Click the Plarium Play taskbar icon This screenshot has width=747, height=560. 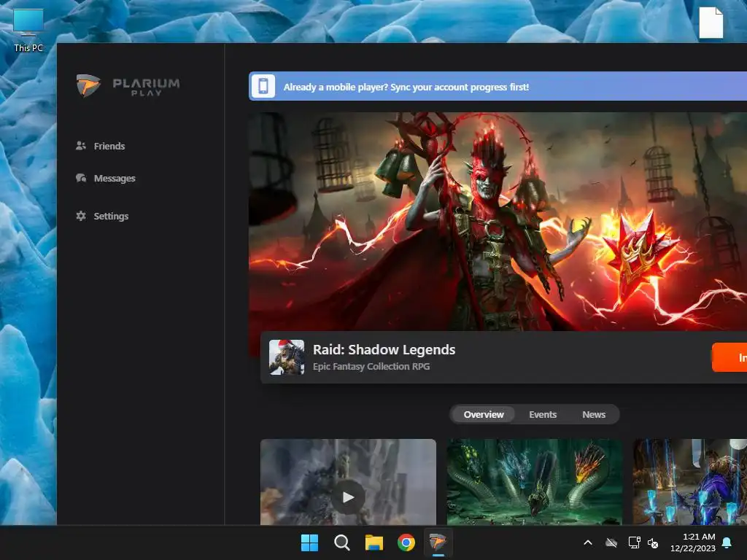point(438,542)
